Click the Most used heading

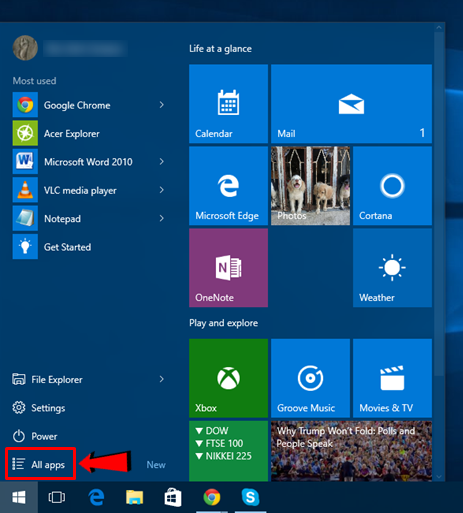coord(34,81)
